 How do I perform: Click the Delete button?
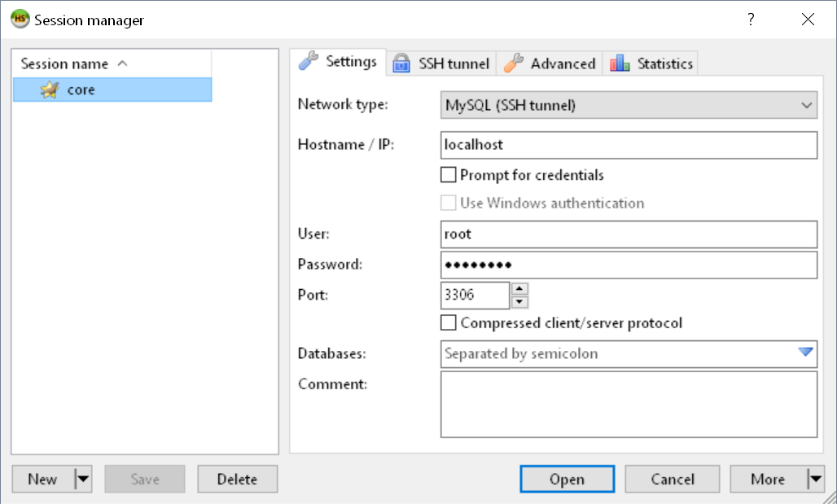tap(238, 479)
